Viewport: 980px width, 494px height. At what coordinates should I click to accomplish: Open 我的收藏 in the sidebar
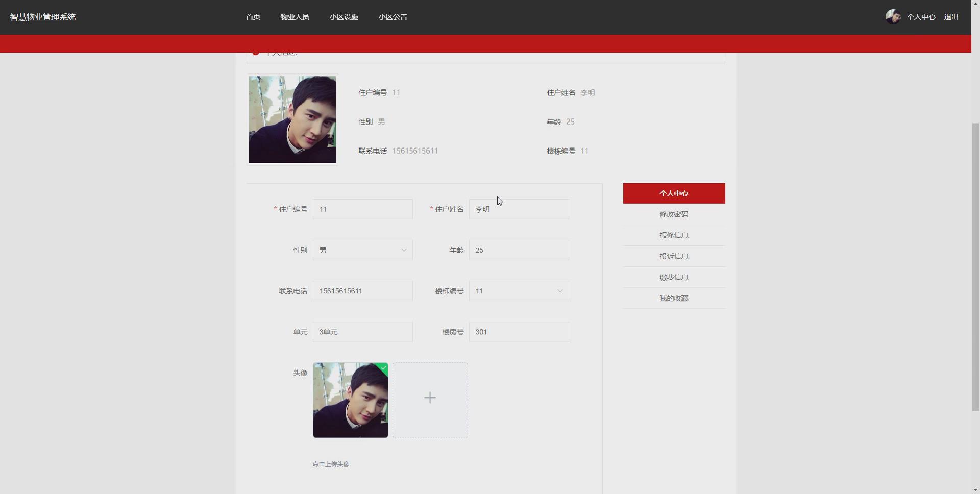click(674, 298)
